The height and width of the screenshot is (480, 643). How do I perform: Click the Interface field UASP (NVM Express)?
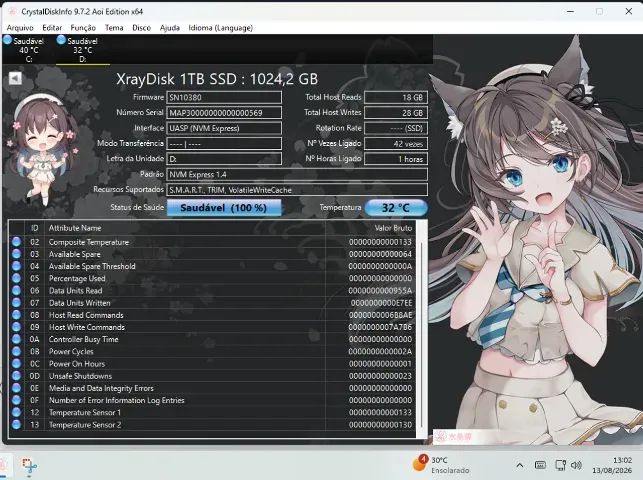pyautogui.click(x=224, y=128)
